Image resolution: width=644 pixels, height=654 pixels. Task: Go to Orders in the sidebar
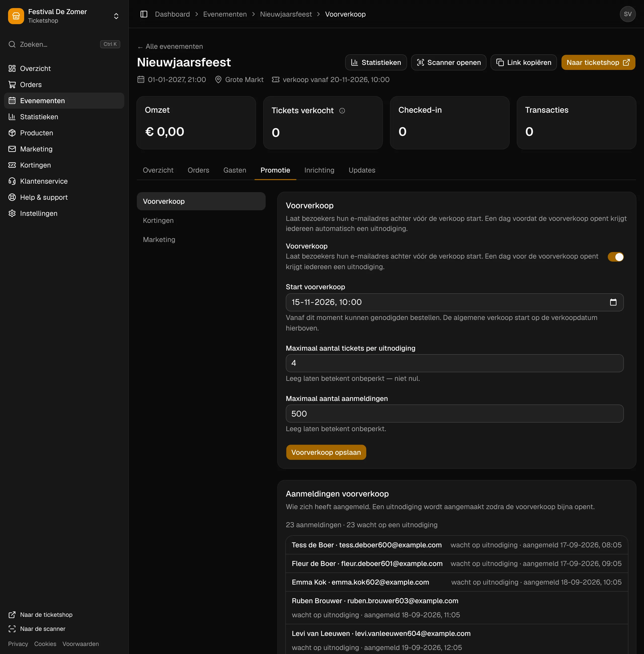[64, 85]
